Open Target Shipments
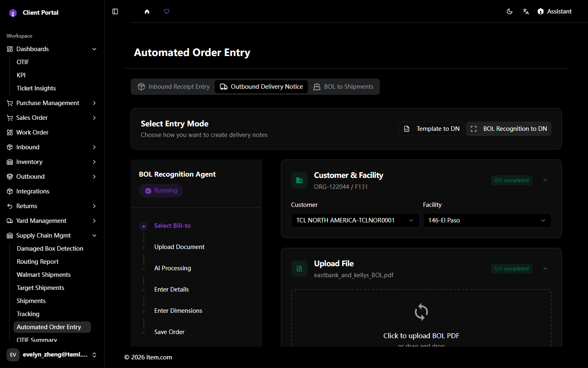The image size is (588, 368). coord(52,288)
